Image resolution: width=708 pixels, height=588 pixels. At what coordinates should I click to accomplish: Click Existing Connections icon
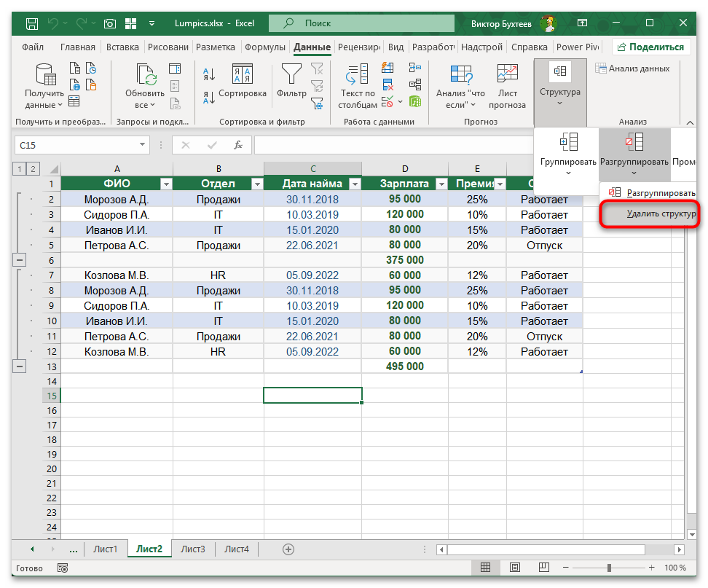(91, 85)
